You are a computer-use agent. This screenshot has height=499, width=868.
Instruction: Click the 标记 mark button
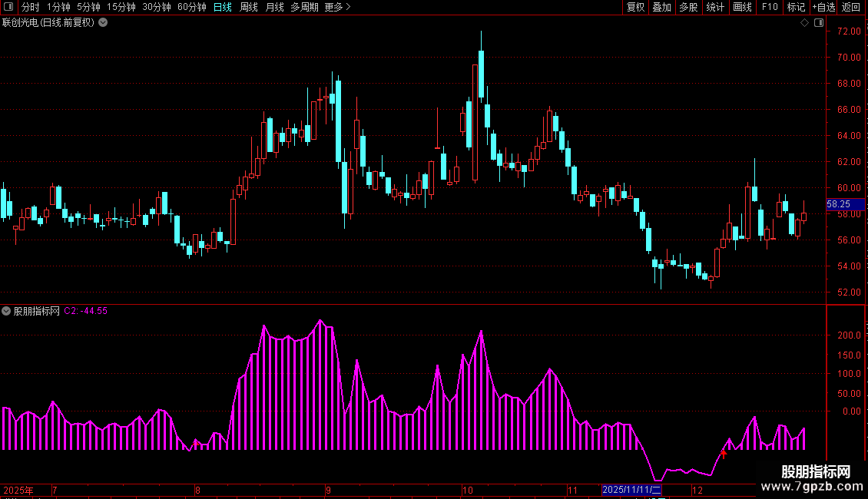796,7
